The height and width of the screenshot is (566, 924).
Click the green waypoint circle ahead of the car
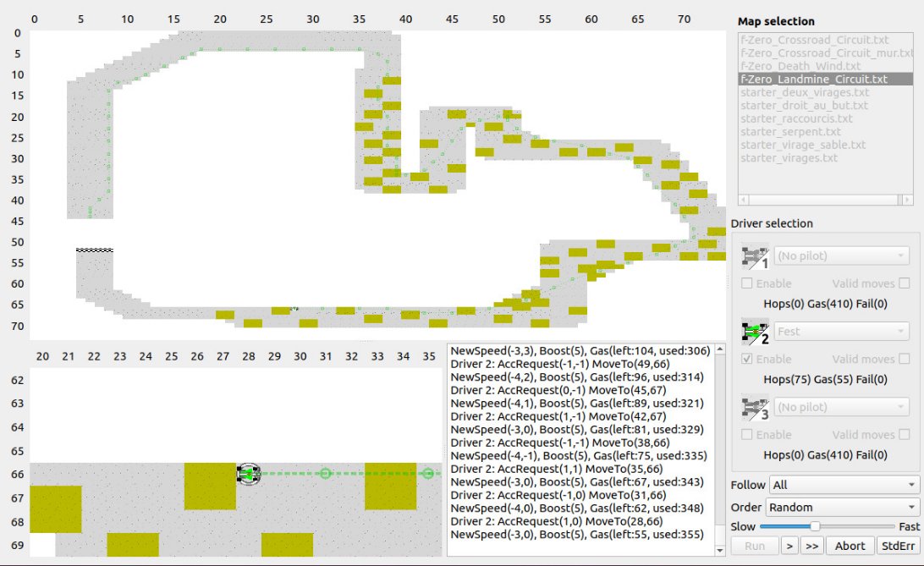(326, 475)
